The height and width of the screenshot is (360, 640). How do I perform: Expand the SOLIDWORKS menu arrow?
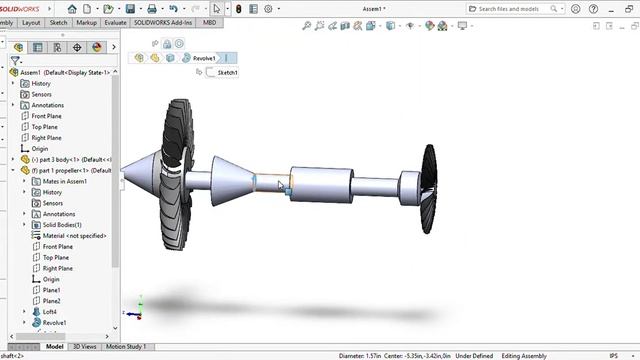[50, 9]
